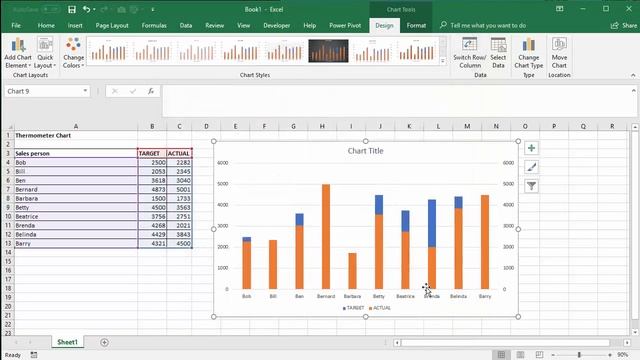Select cell containing Thermometer Chart
Image resolution: width=640 pixels, height=360 pixels.
click(x=76, y=135)
